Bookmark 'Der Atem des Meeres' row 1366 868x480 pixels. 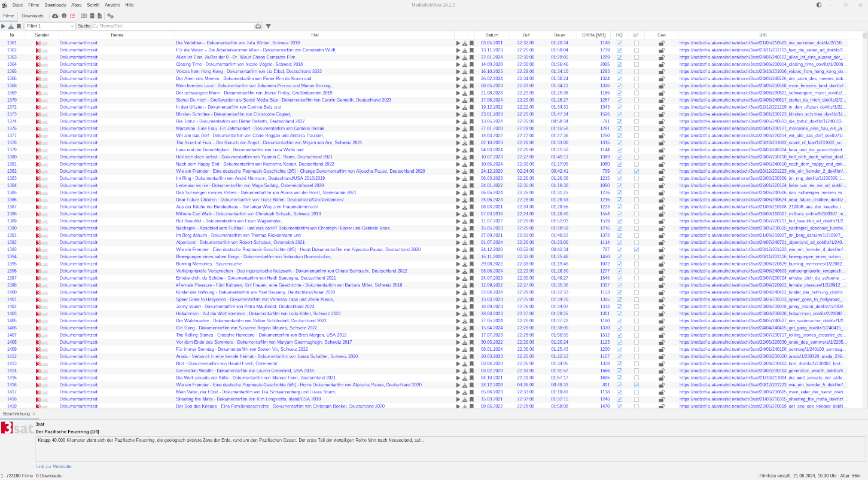(x=471, y=78)
